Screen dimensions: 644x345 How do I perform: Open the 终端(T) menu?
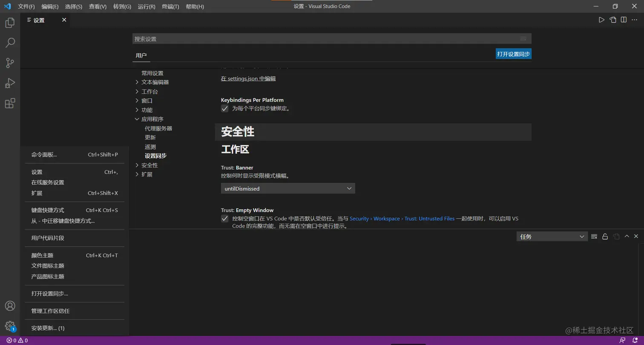(x=170, y=6)
